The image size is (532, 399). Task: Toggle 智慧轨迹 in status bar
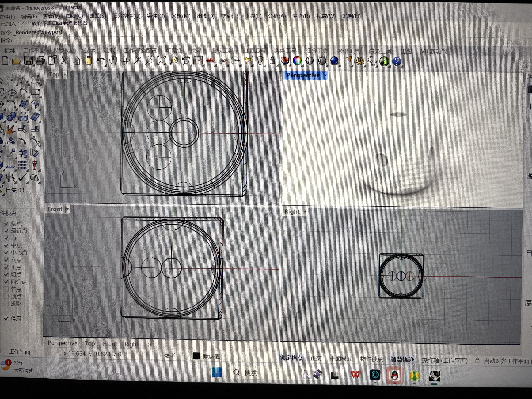tap(402, 360)
